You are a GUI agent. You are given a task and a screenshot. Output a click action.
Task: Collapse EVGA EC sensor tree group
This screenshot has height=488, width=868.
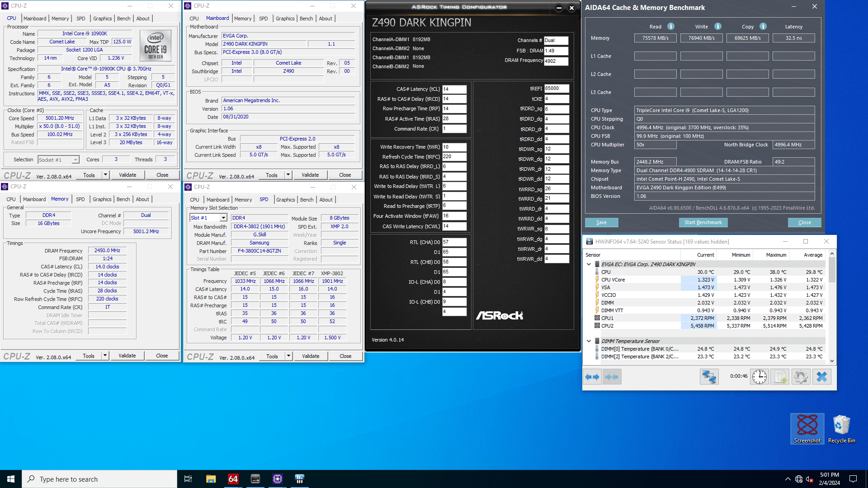point(589,264)
